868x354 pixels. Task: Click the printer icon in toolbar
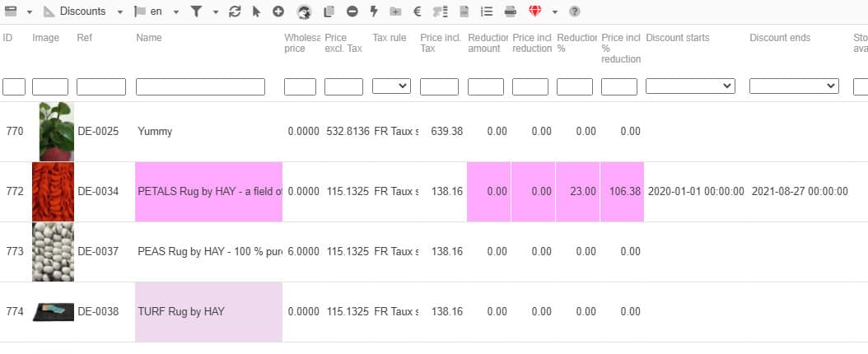pos(510,12)
